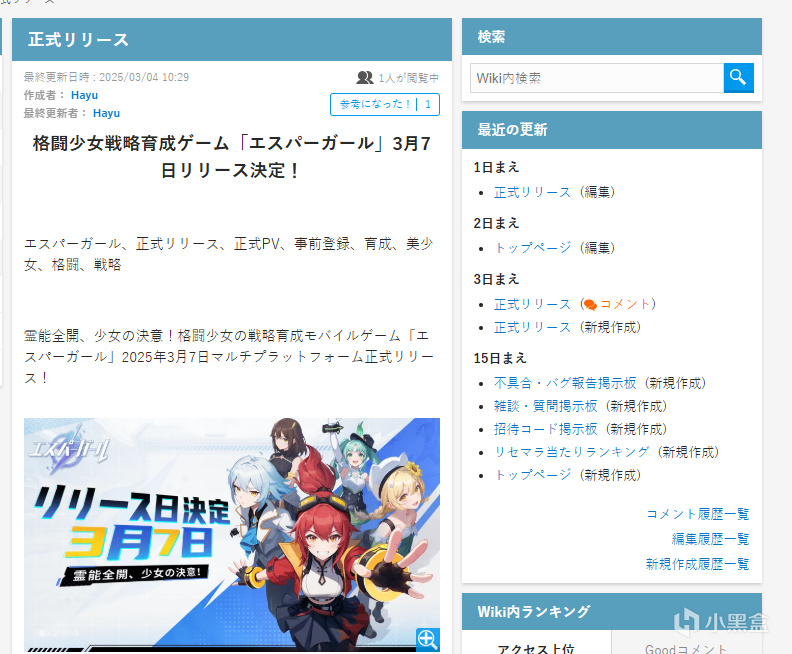The height and width of the screenshot is (654, 792).
Task: Open 正式リリース link with コメント label
Action: [x=532, y=305]
